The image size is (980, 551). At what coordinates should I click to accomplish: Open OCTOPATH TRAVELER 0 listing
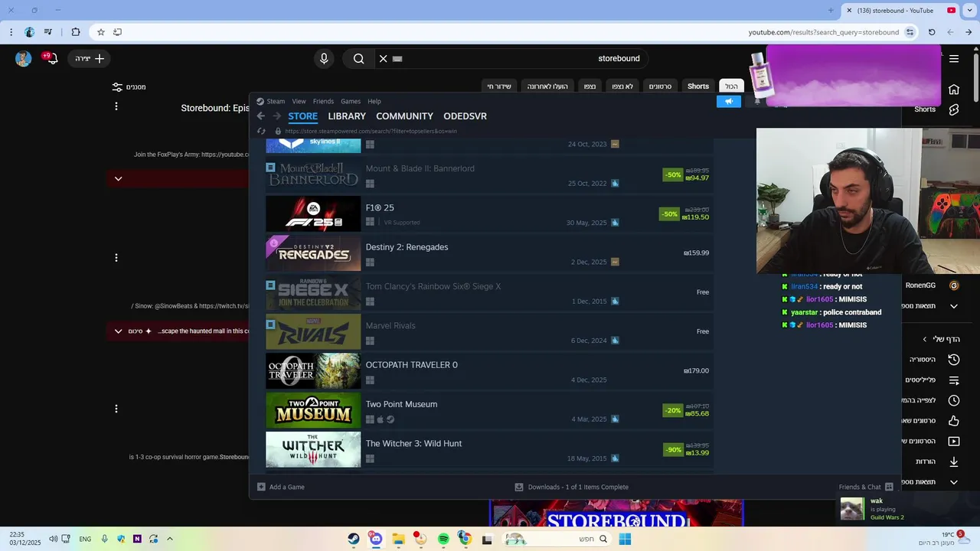[x=489, y=371]
